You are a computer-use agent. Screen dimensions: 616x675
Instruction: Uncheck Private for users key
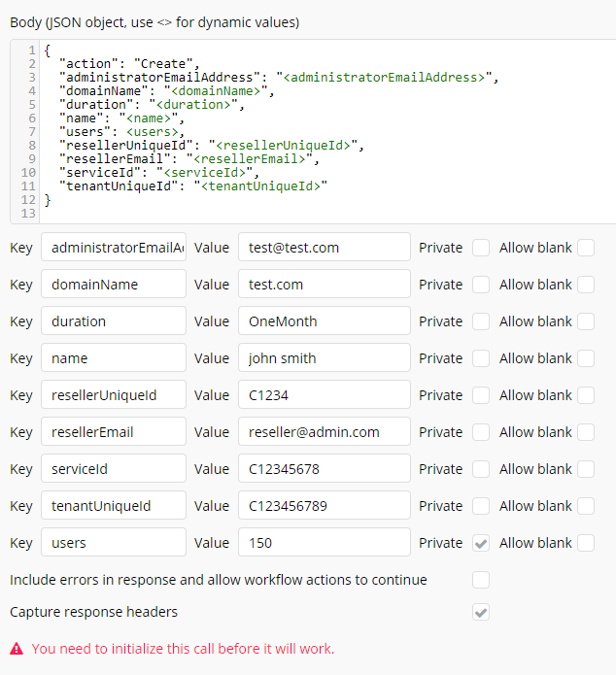click(x=481, y=543)
